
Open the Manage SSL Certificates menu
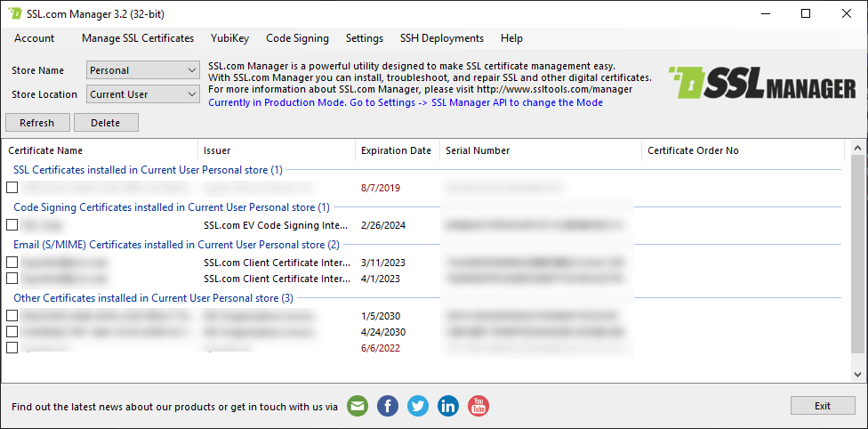pos(138,38)
